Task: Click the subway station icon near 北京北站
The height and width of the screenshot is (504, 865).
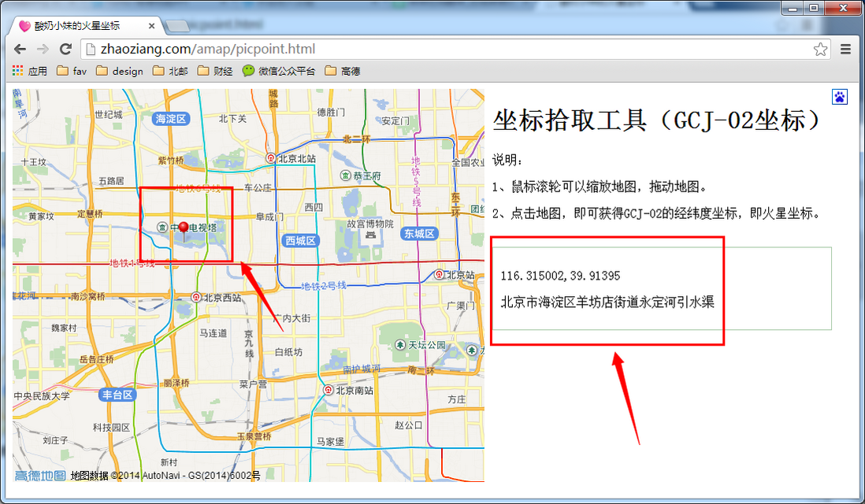Action: point(269,157)
